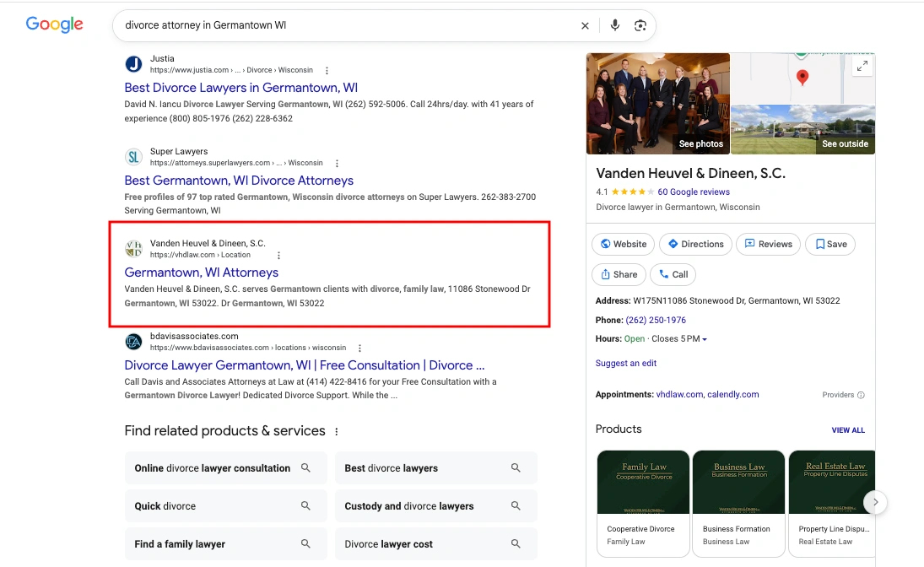Image resolution: width=924 pixels, height=567 pixels.
Task: Open options menu beside Find related products & services
Action: [337, 431]
